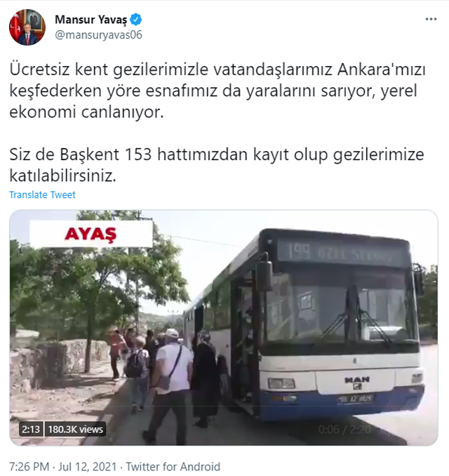Click the 2:13 video duration badge
The width and height of the screenshot is (449, 476).
point(31,429)
